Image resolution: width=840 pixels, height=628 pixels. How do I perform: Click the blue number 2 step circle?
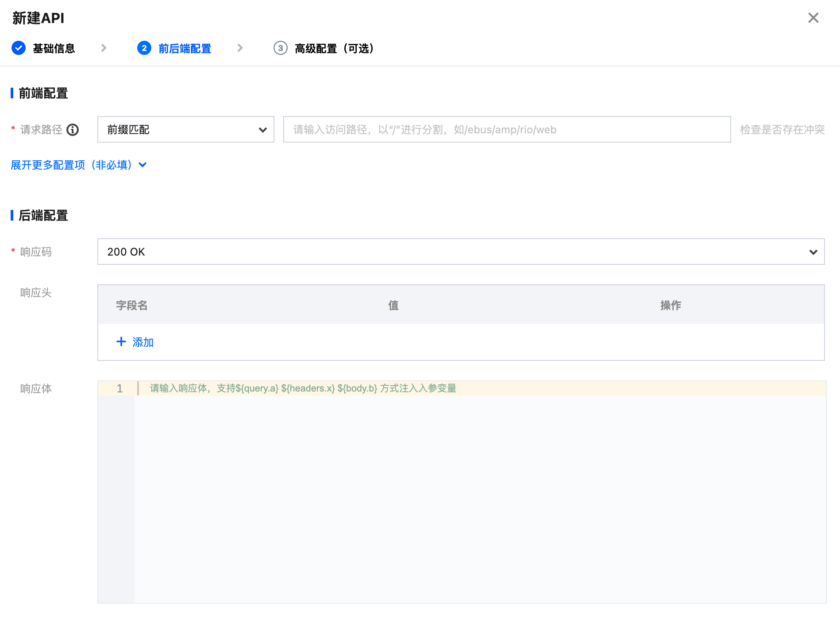click(144, 48)
